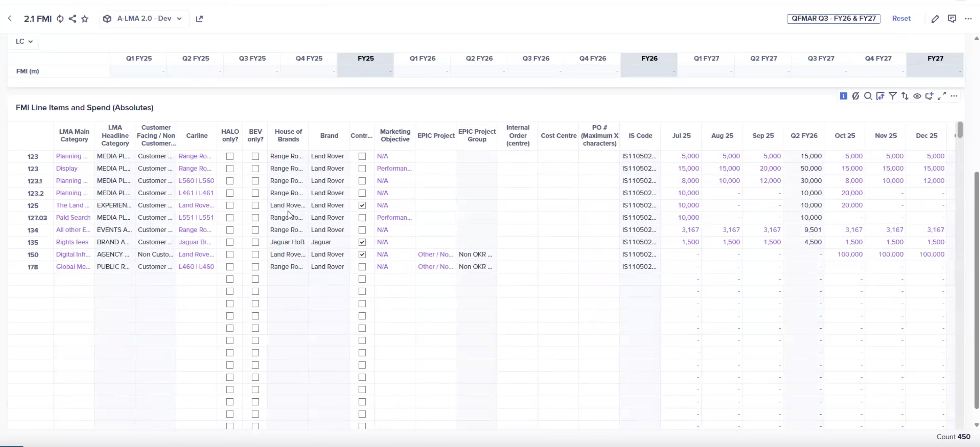Uncheck Contr... checkbox for row 125

coord(362,205)
